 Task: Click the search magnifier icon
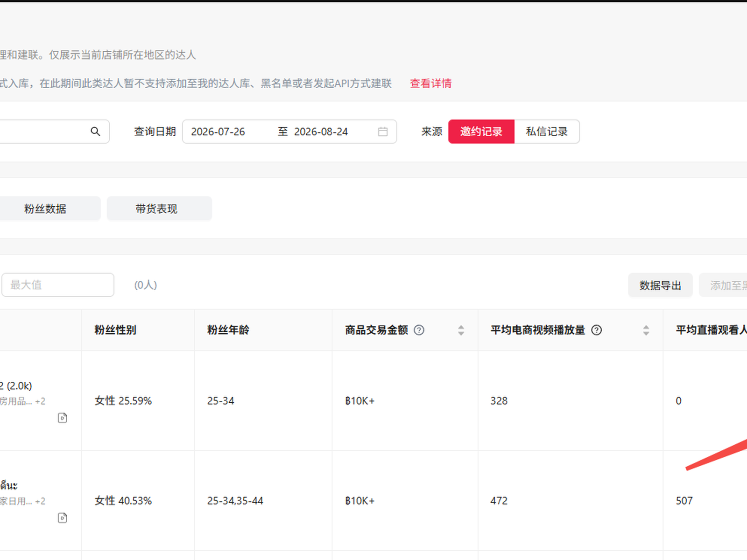point(95,132)
